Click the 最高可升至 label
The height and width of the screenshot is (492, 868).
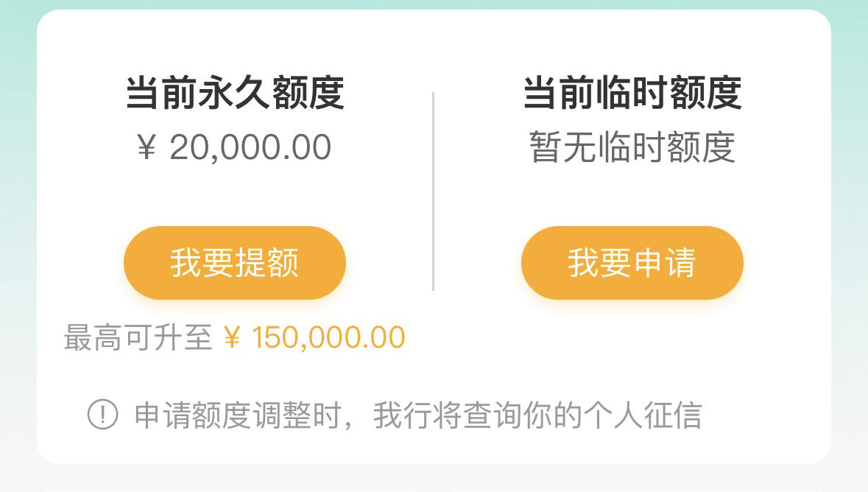(x=138, y=337)
